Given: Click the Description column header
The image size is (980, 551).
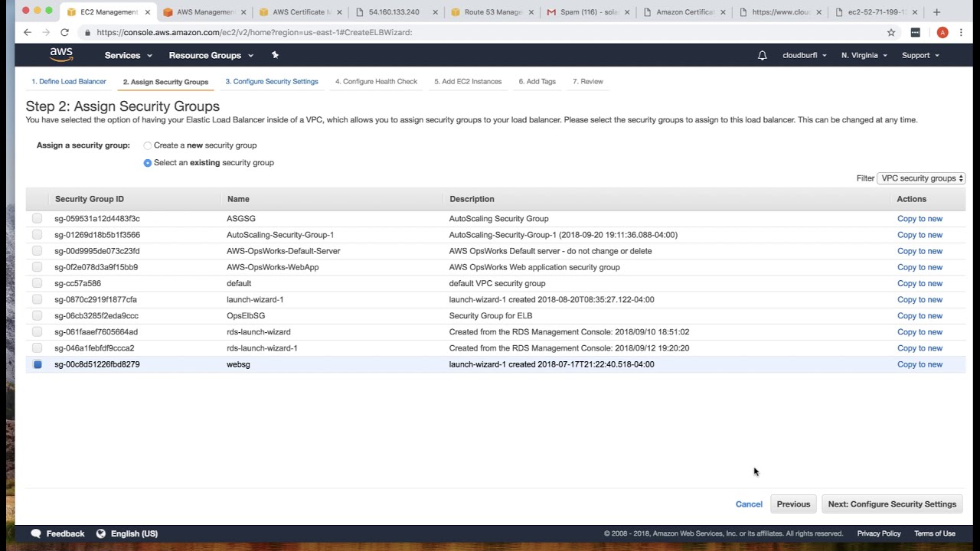Looking at the screenshot, I should (472, 199).
